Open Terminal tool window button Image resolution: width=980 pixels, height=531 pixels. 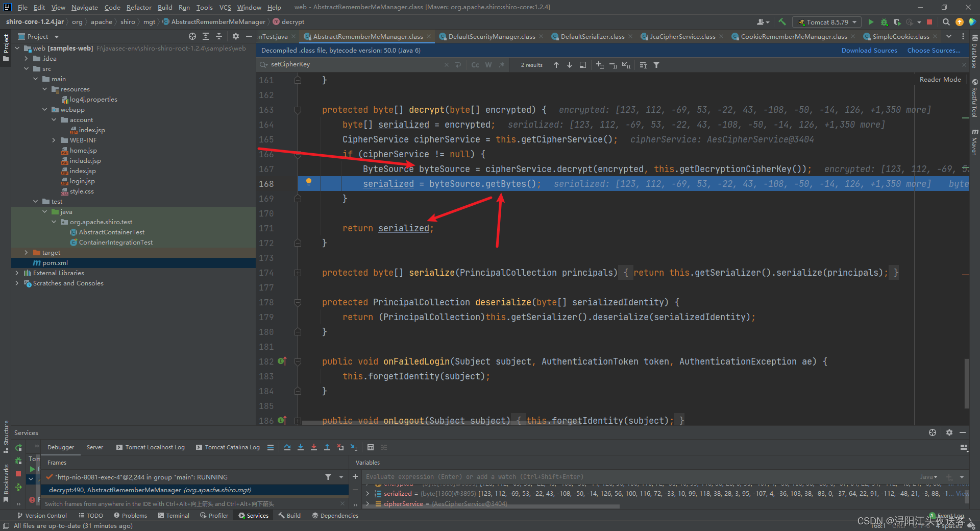(174, 516)
